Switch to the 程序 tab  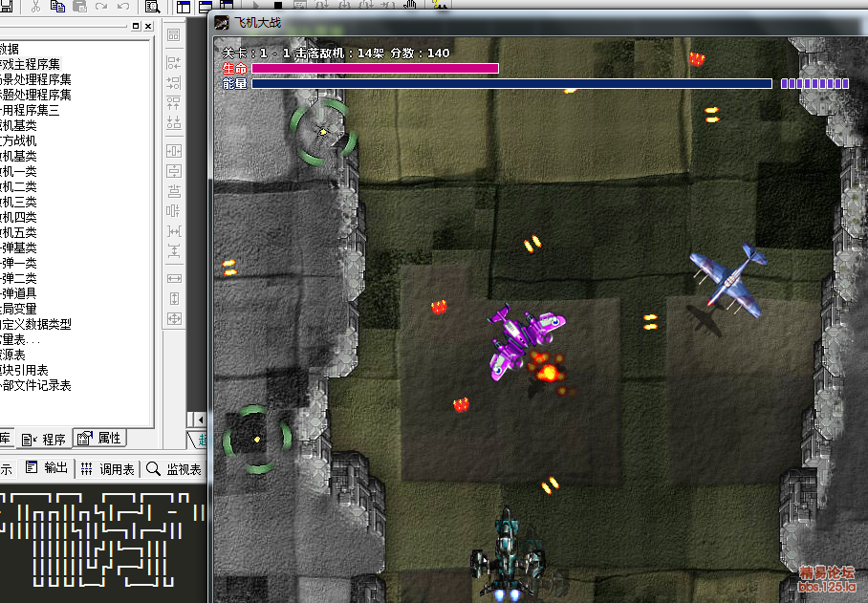[46, 439]
